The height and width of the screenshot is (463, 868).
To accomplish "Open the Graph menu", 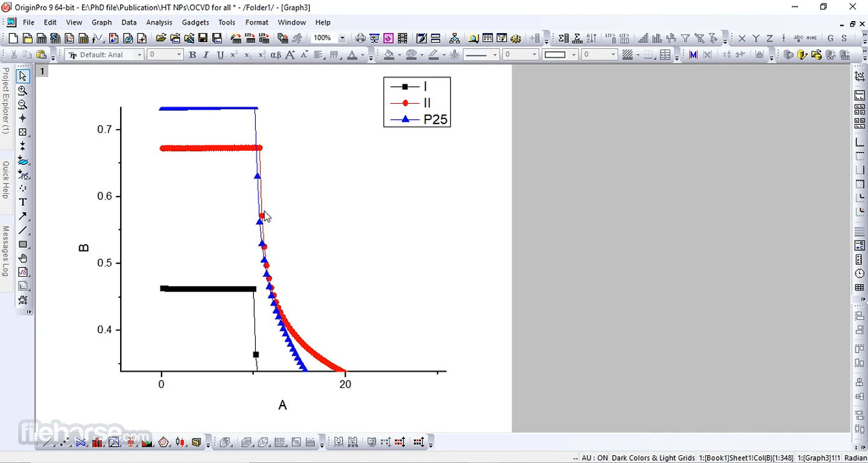I will 102,22.
